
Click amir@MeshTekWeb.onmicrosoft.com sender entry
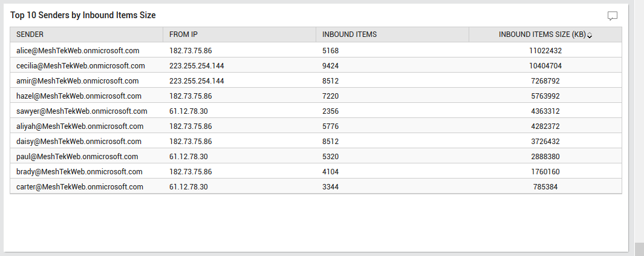pos(77,81)
